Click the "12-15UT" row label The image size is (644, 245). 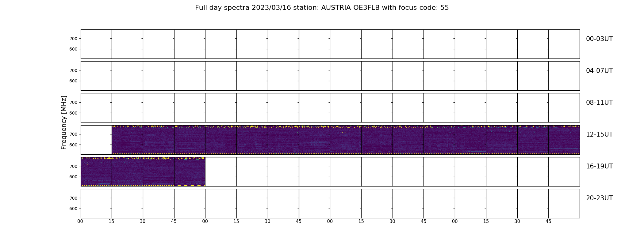[x=599, y=134]
